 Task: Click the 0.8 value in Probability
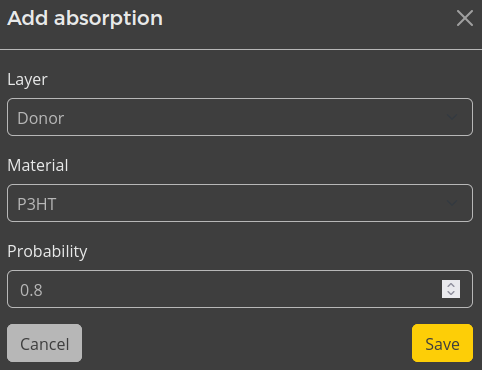[31, 290]
